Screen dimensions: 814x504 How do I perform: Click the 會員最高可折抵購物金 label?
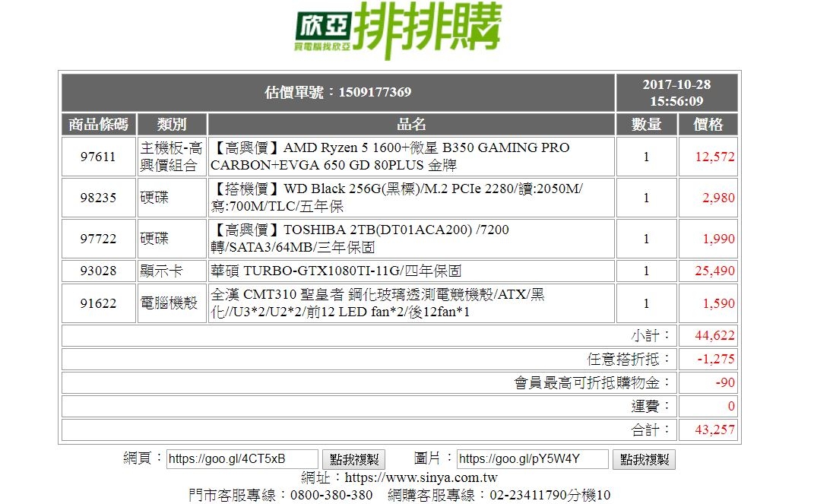tap(592, 382)
